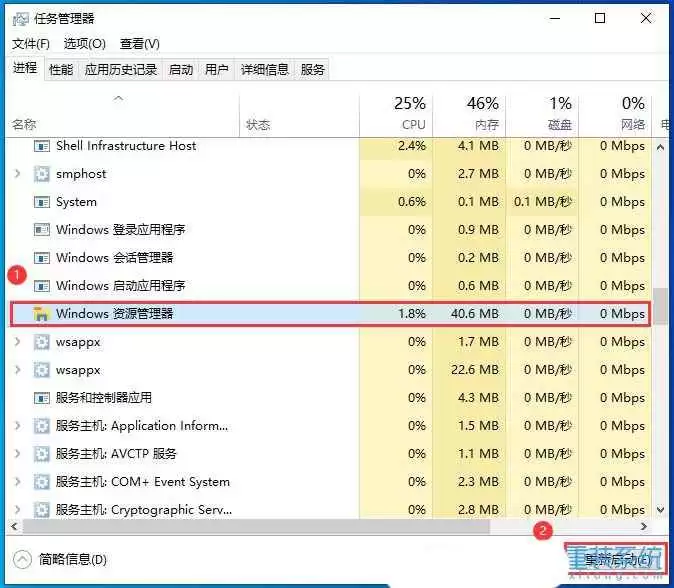Click the Windows 资源管理器 folder icon
Screen dimensions: 674x588
point(41,314)
